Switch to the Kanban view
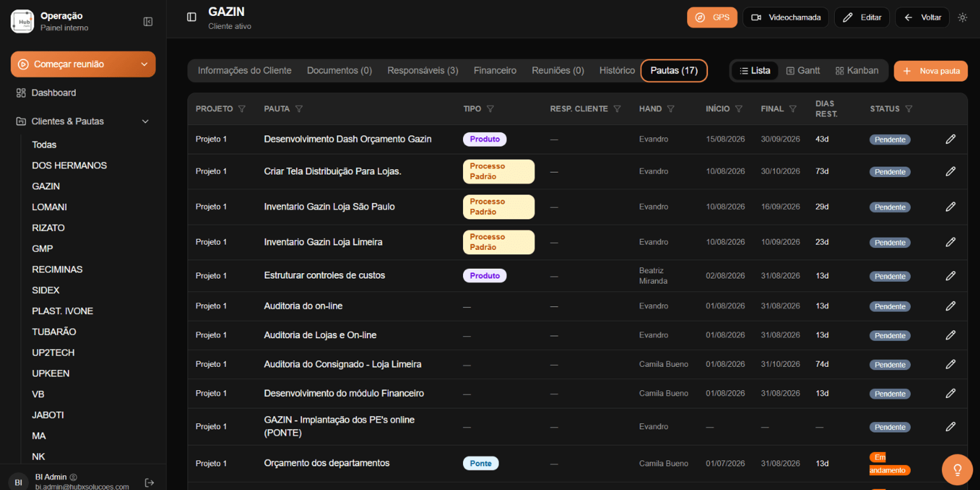Image resolution: width=980 pixels, height=490 pixels. coord(857,71)
